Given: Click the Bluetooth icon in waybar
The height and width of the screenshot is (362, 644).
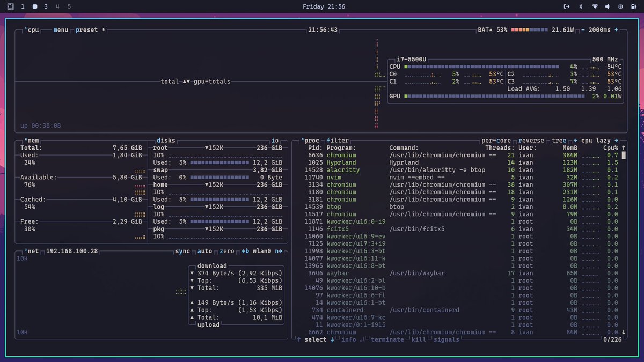Looking at the screenshot, I should [580, 6].
